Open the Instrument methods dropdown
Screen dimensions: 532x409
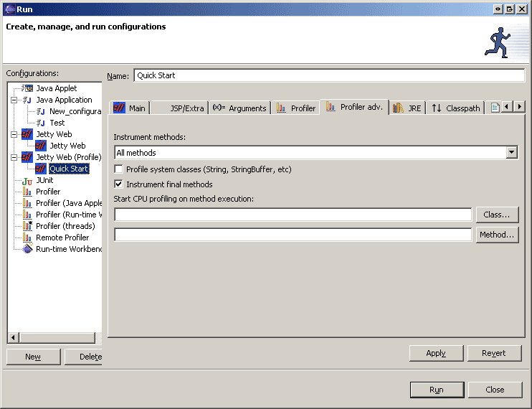(x=511, y=152)
